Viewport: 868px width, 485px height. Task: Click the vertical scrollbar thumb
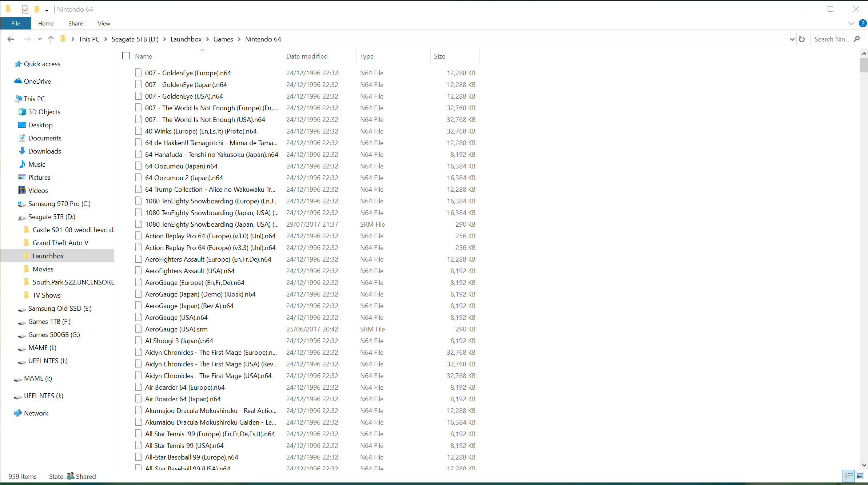pyautogui.click(x=864, y=65)
